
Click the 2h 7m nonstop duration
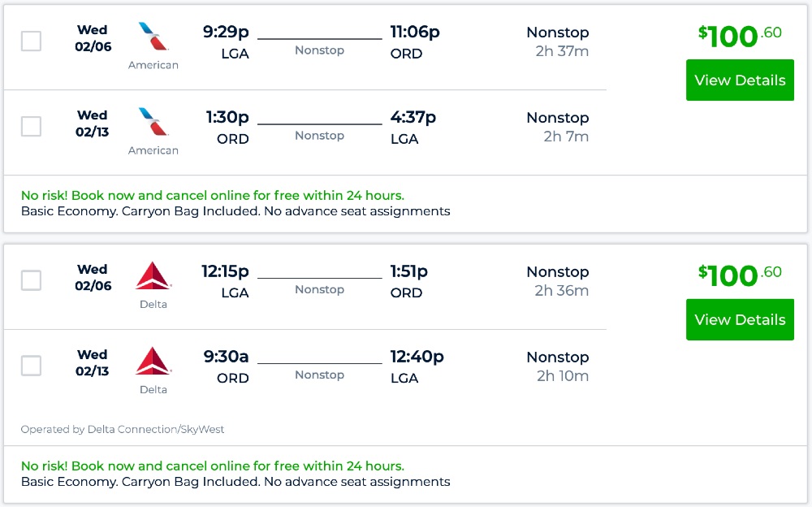coord(566,136)
